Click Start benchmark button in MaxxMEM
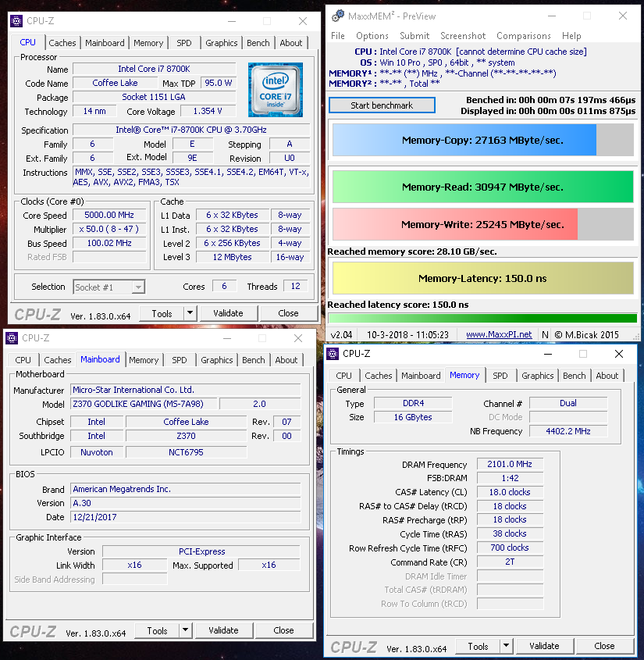 click(x=382, y=105)
